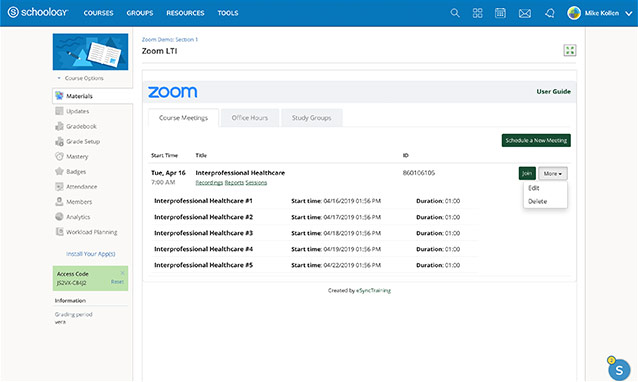638x382 pixels.
Task: Open the Zoom Demo: Section 1 breadcrumb
Action: [170, 39]
